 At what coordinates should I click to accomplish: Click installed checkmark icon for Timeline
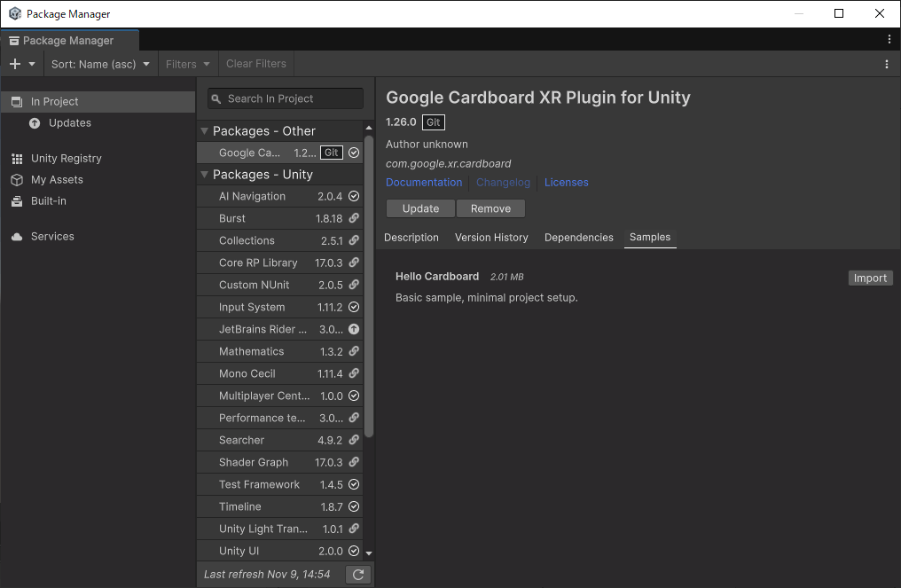click(354, 507)
